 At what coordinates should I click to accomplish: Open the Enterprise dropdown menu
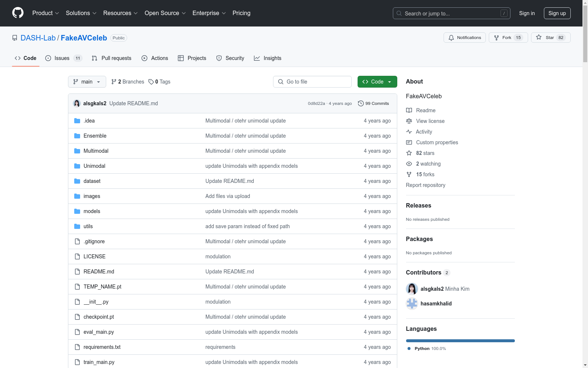(209, 13)
